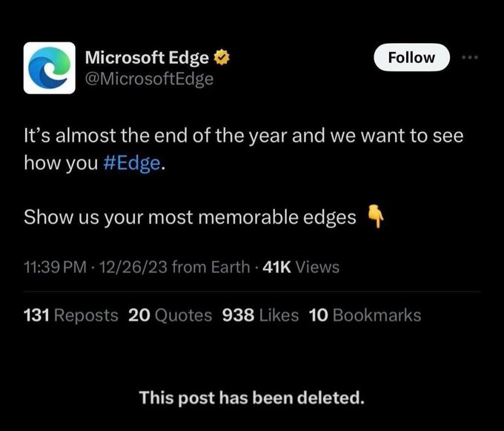This screenshot has height=431, width=504.
Task: Click the Microsoft Edge display name
Action: tap(147, 56)
